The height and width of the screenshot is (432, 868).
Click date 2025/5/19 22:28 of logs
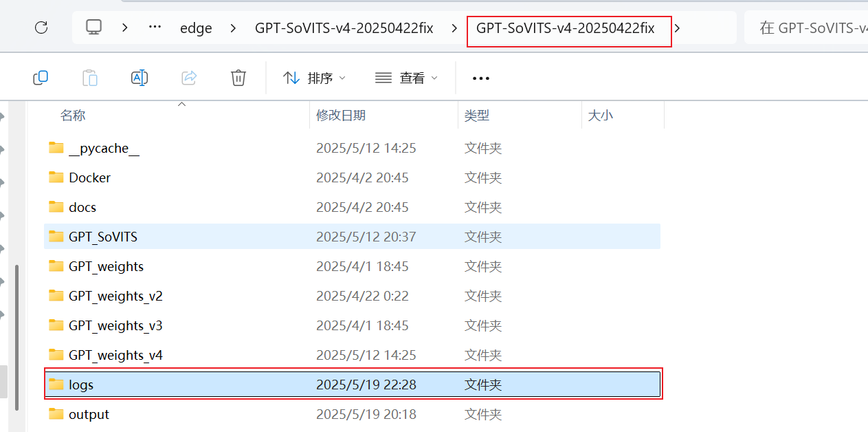366,385
